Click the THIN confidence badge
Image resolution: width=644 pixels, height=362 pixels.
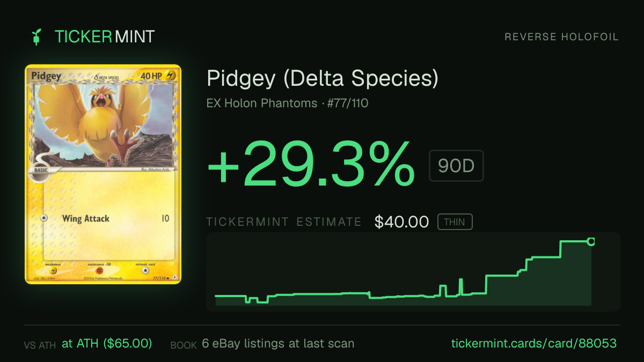coord(455,222)
